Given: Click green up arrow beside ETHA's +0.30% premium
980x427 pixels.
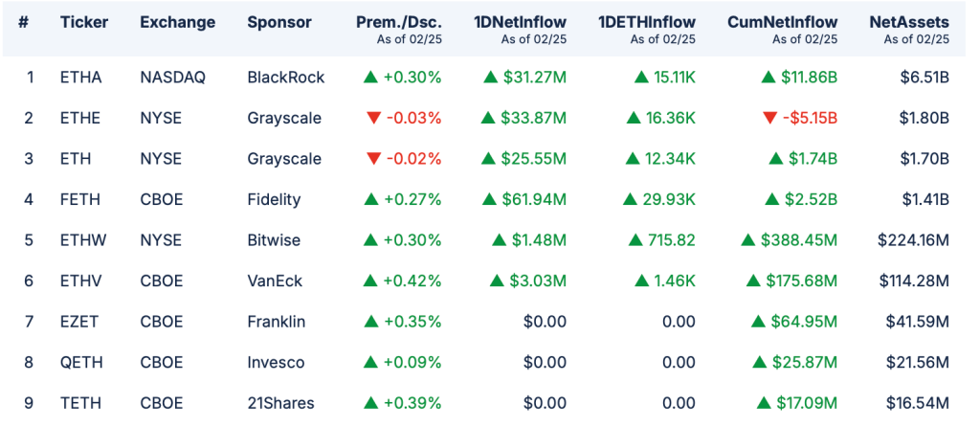Looking at the screenshot, I should (x=371, y=77).
